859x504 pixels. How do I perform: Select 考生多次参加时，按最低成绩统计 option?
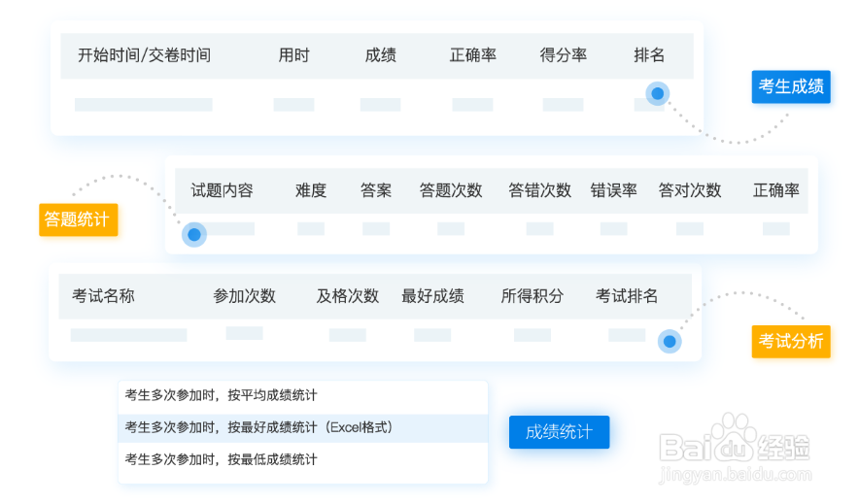coord(302,459)
